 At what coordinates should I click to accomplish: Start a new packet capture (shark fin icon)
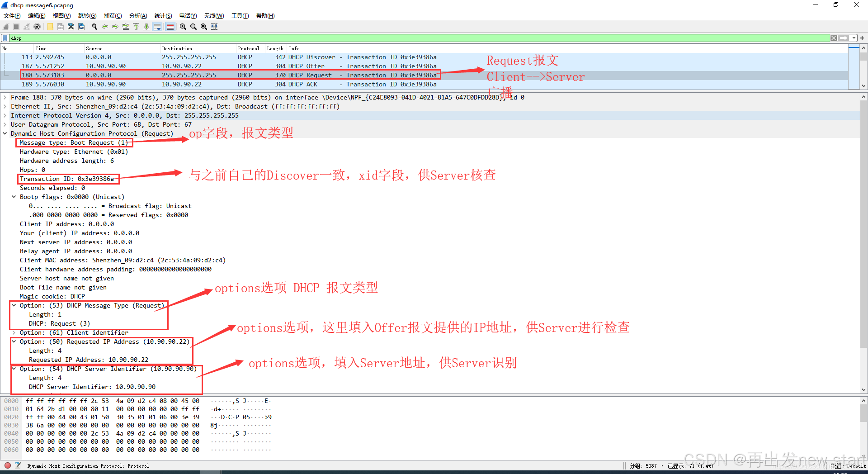click(x=6, y=27)
